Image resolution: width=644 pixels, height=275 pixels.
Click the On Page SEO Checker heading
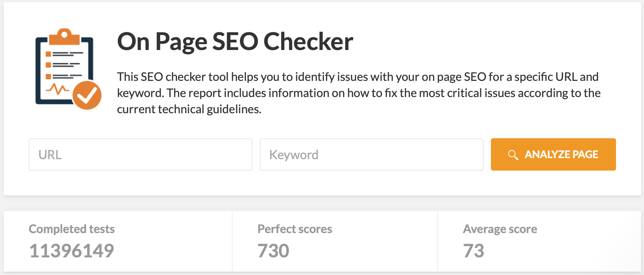click(x=235, y=41)
